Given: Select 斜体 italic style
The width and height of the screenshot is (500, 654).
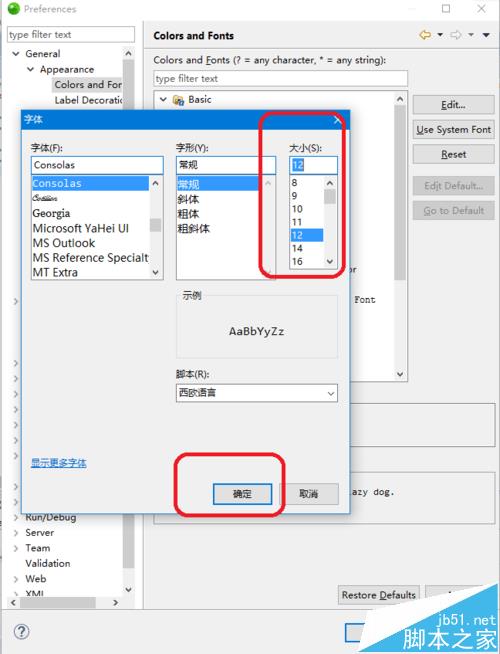Looking at the screenshot, I should [x=217, y=199].
